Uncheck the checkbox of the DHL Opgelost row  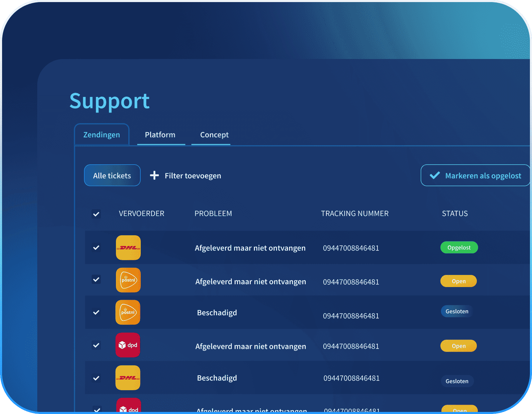[96, 248]
